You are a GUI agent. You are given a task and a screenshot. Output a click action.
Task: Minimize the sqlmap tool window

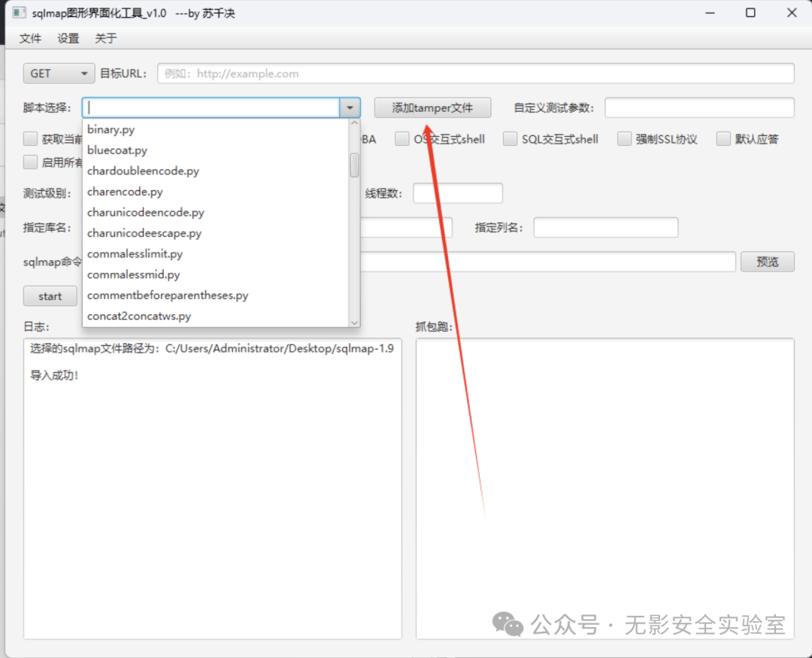710,13
